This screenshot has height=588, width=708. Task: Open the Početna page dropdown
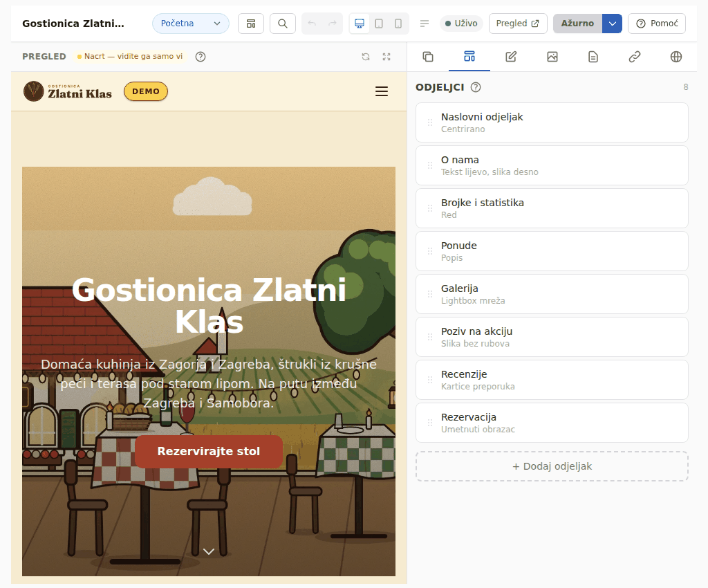click(191, 24)
